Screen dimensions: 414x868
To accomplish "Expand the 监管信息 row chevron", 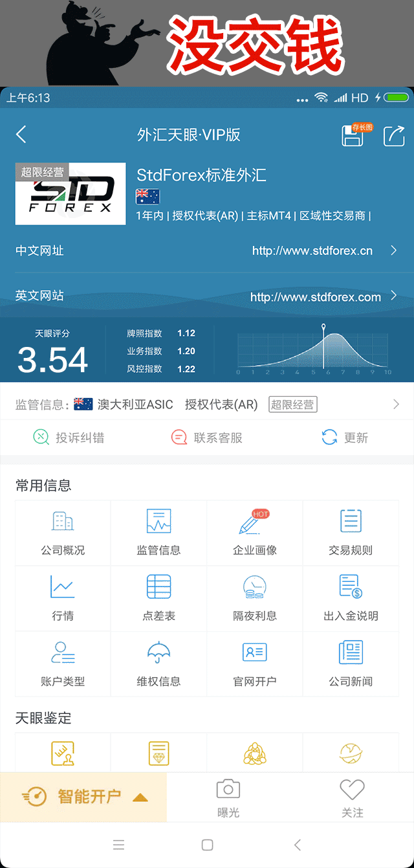I will (x=396, y=405).
